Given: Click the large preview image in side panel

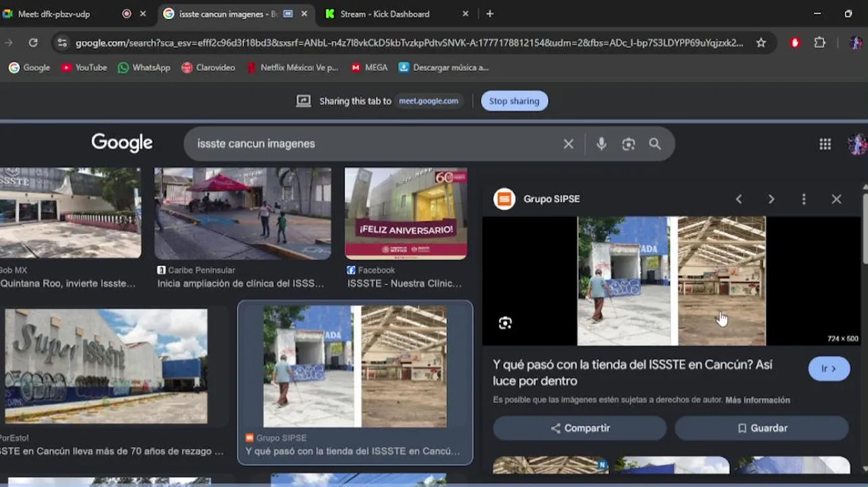Looking at the screenshot, I should click(x=671, y=281).
